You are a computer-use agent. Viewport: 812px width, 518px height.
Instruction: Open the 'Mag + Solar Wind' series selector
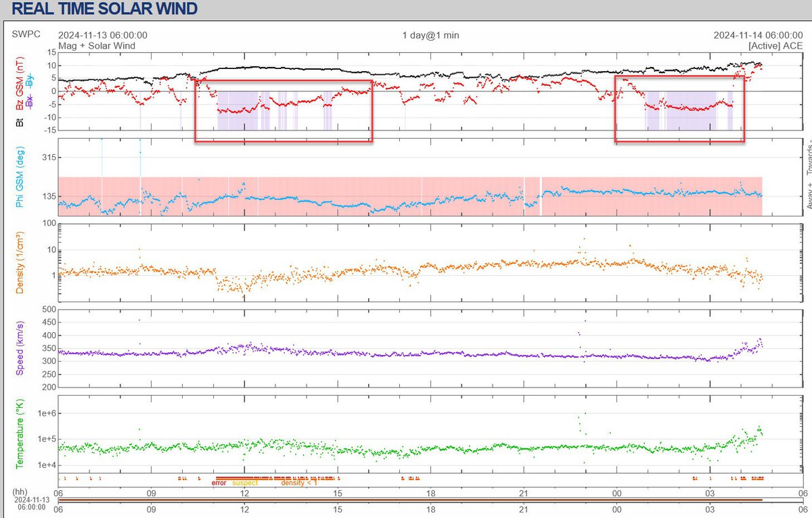coord(97,45)
